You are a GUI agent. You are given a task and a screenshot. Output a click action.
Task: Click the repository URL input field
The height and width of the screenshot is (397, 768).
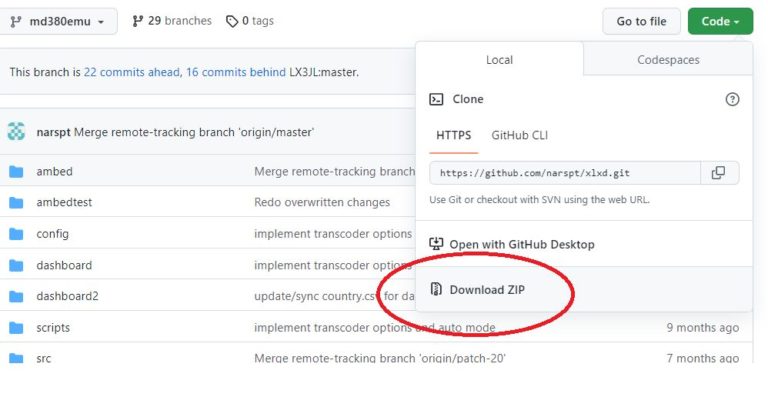pos(565,173)
